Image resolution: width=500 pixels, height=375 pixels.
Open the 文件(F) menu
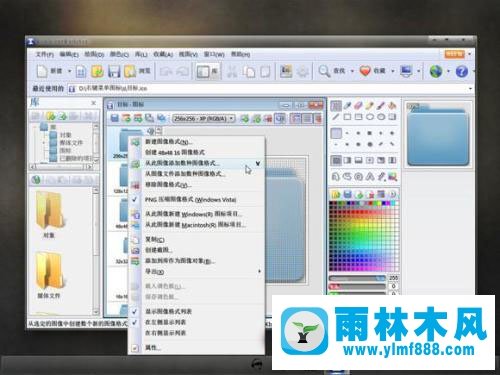(44, 54)
